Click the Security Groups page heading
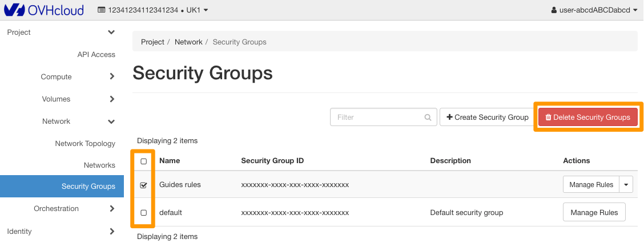This screenshot has width=644, height=247. 203,74
